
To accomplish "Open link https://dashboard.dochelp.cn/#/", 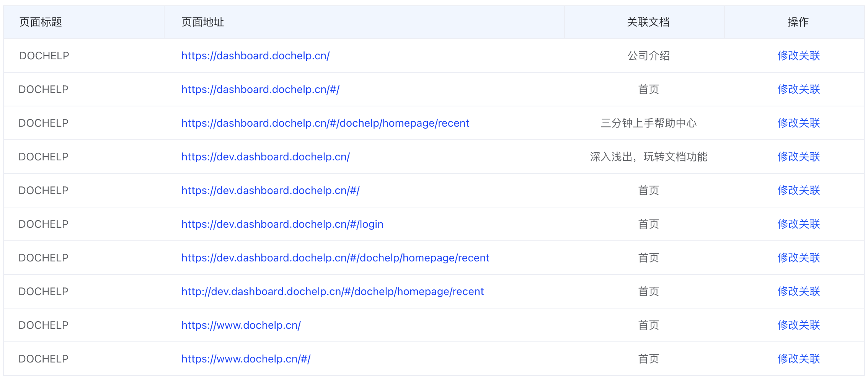I will (x=260, y=90).
